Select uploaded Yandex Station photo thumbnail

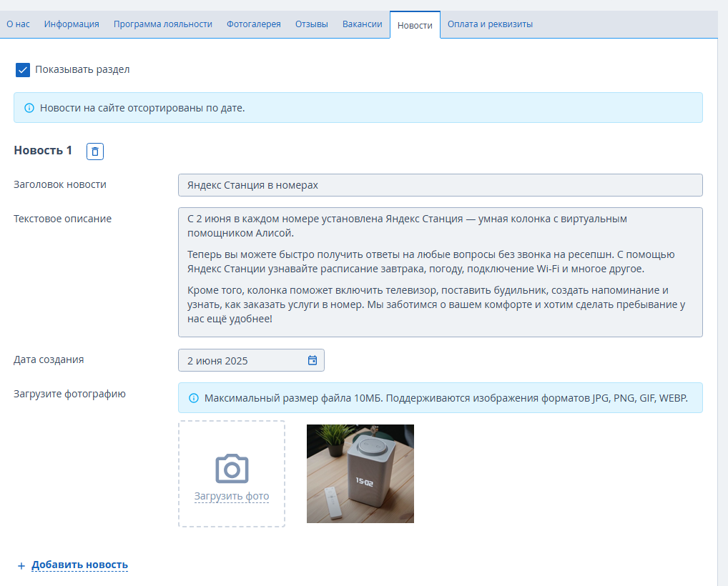click(360, 474)
